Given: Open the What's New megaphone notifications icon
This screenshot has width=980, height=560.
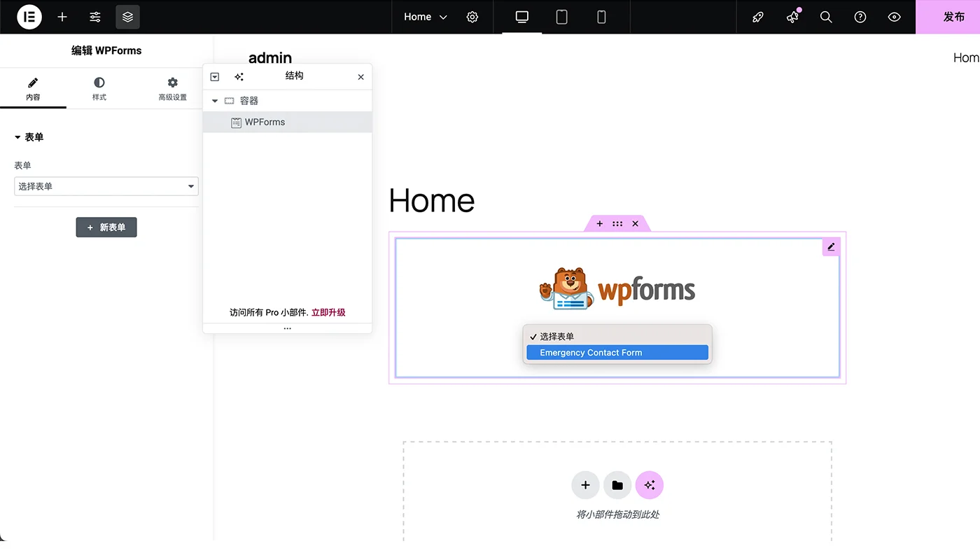Looking at the screenshot, I should (792, 17).
